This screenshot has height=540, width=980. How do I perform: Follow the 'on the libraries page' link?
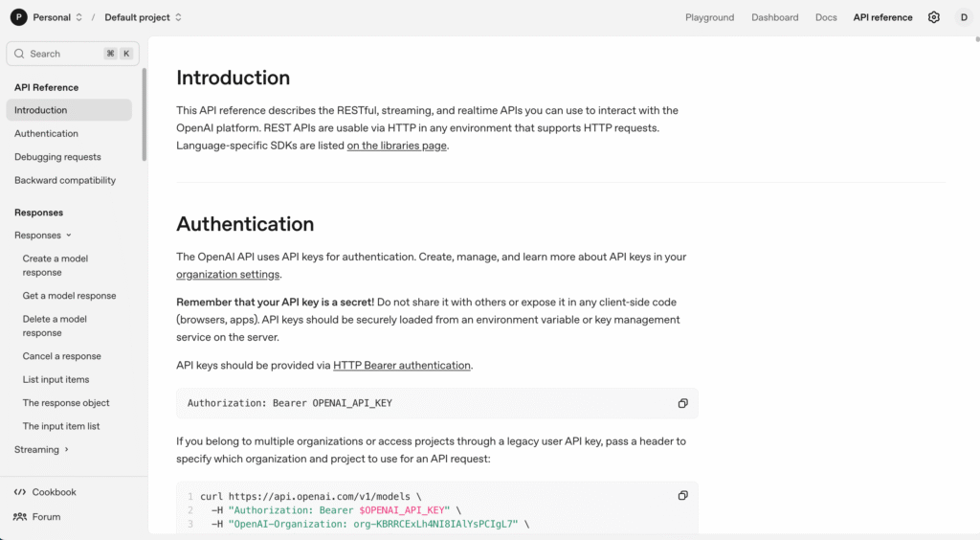pyautogui.click(x=396, y=146)
